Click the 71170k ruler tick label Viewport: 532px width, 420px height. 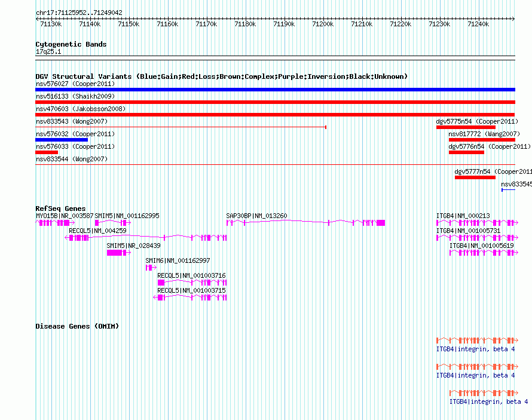[x=206, y=24]
